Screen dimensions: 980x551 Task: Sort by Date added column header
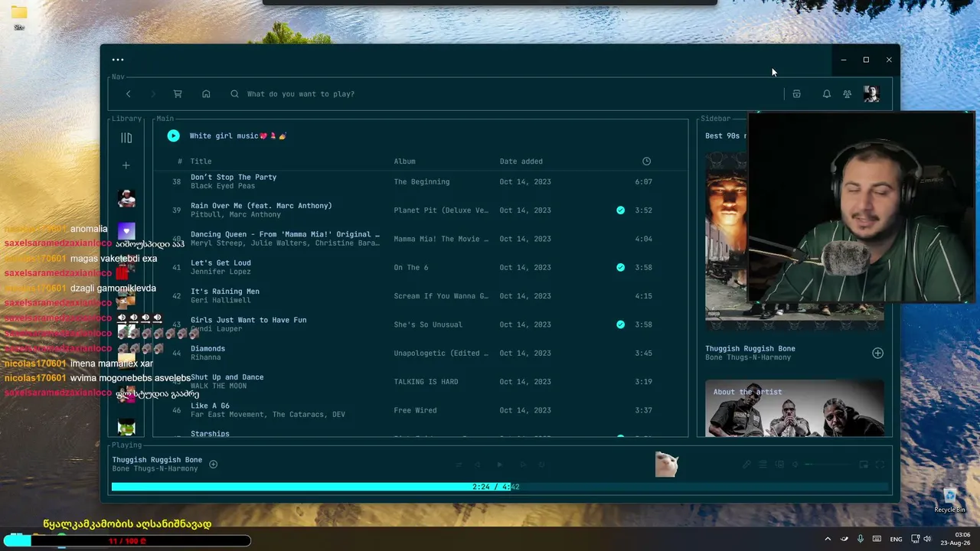521,161
